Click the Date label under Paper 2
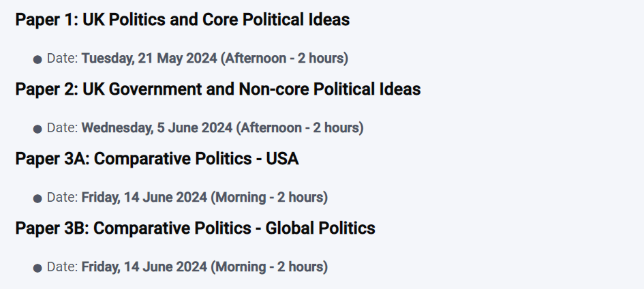 pyautogui.click(x=63, y=127)
